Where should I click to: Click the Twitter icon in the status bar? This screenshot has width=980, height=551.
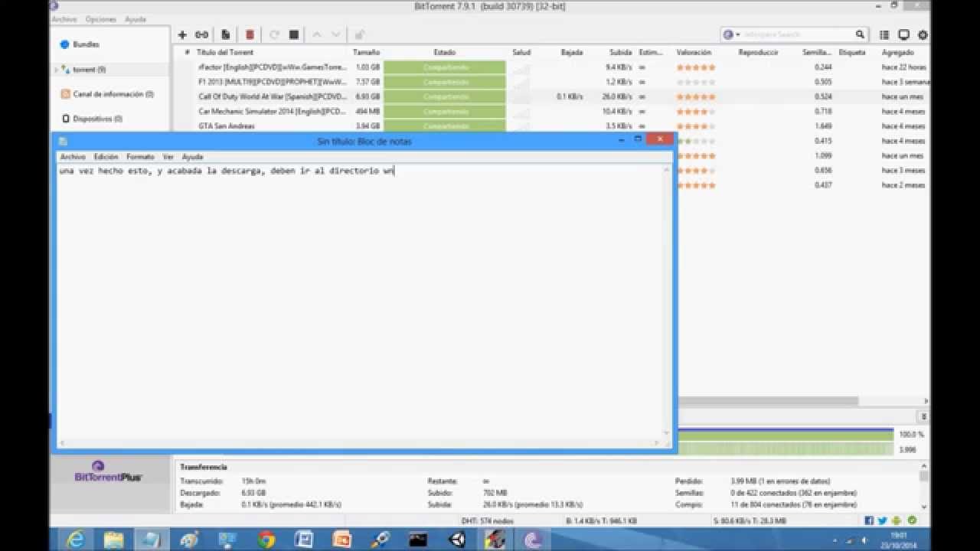click(883, 520)
